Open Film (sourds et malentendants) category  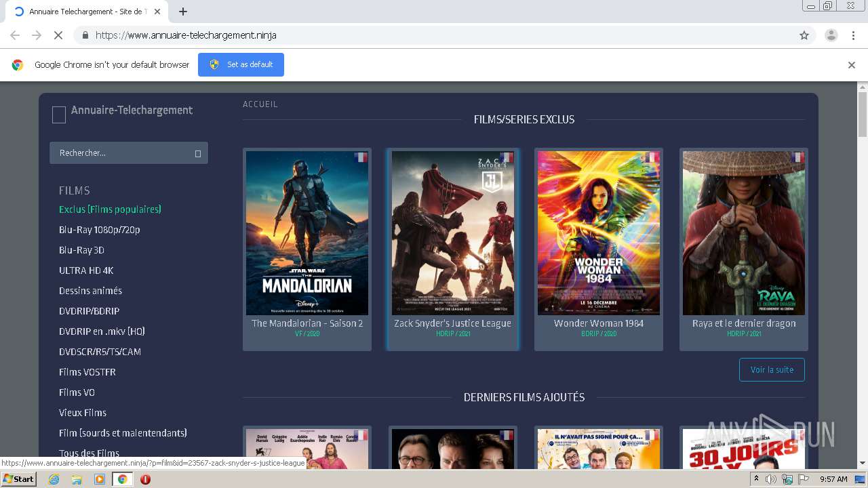tap(123, 433)
